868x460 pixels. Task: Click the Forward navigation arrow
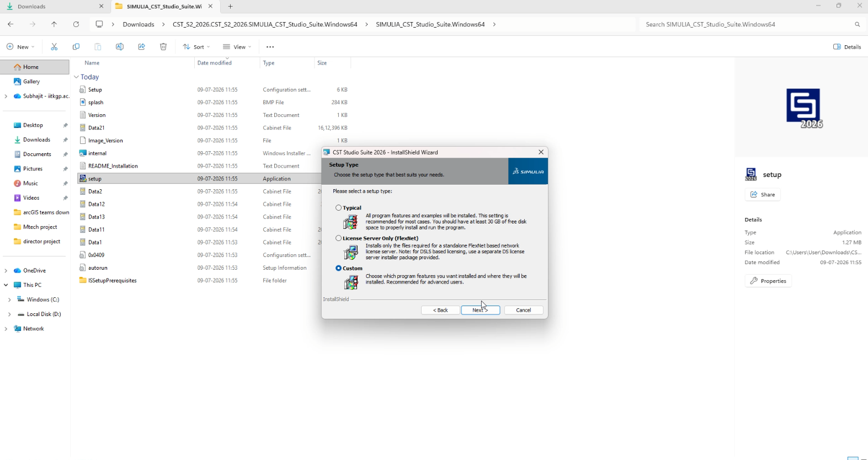pyautogui.click(x=33, y=24)
